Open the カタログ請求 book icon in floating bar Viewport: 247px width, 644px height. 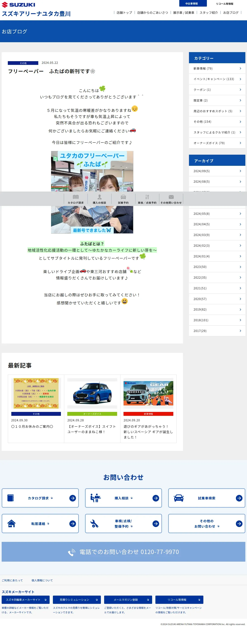pyautogui.click(x=76, y=197)
